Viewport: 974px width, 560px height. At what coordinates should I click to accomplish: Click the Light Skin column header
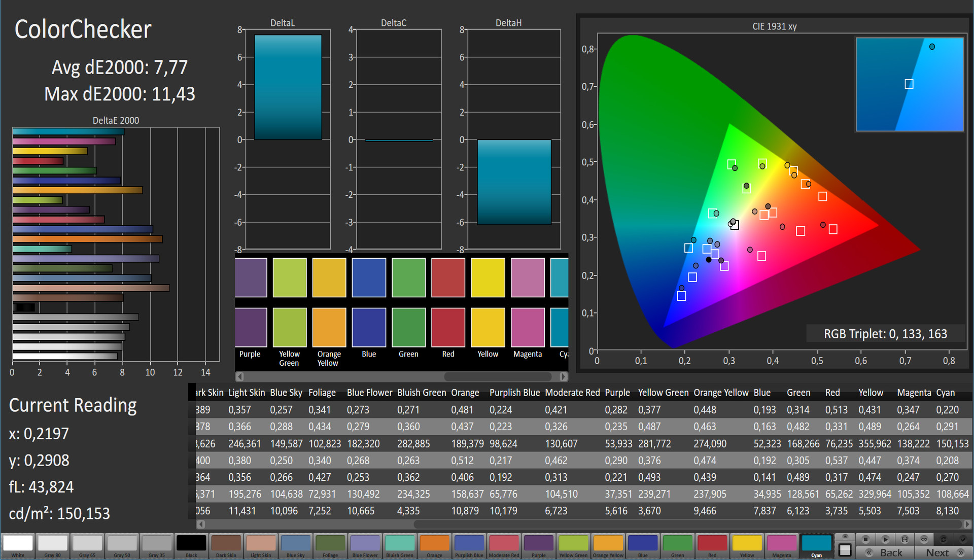click(x=247, y=393)
